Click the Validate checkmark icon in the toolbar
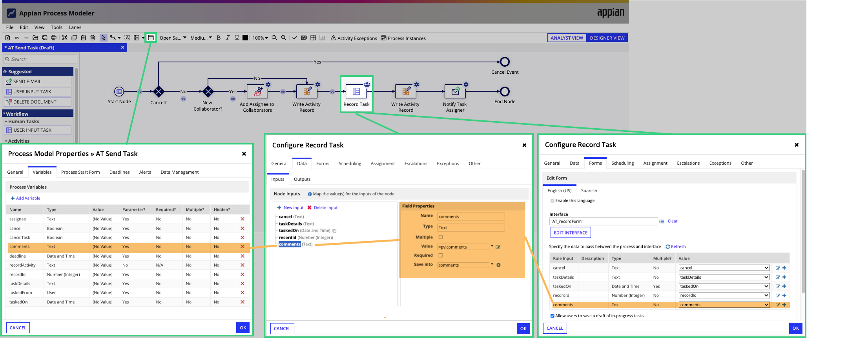The width and height of the screenshot is (868, 338). click(x=295, y=38)
